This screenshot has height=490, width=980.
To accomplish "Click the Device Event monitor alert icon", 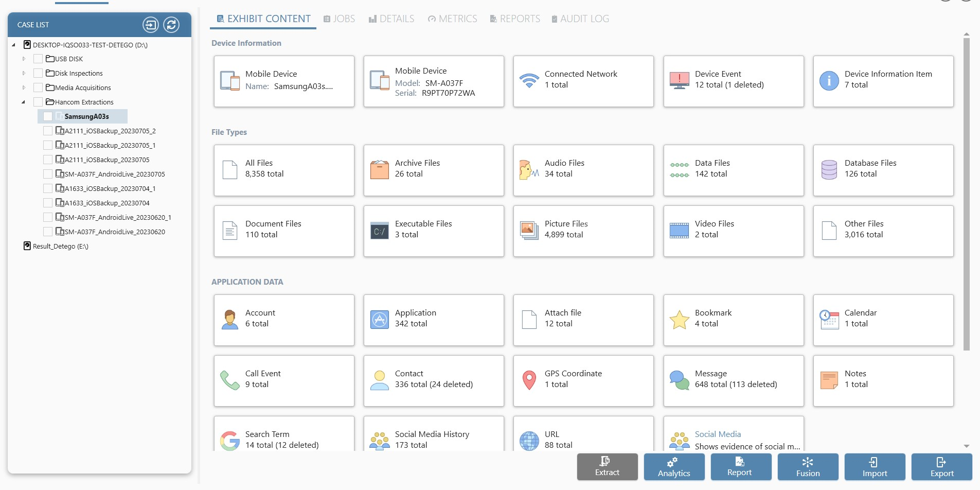I will (x=679, y=81).
